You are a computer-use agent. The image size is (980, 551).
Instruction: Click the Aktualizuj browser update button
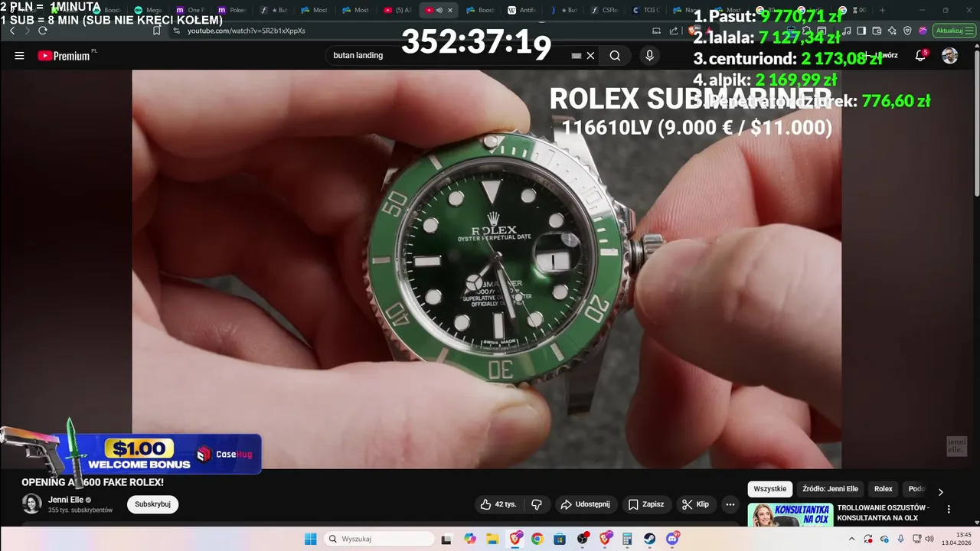tap(954, 31)
